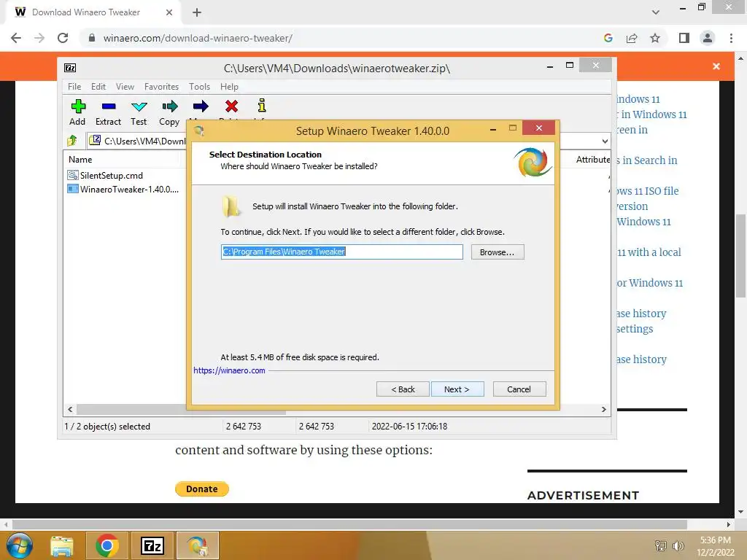
Task: Bookmark this page with the star icon
Action: (x=655, y=38)
